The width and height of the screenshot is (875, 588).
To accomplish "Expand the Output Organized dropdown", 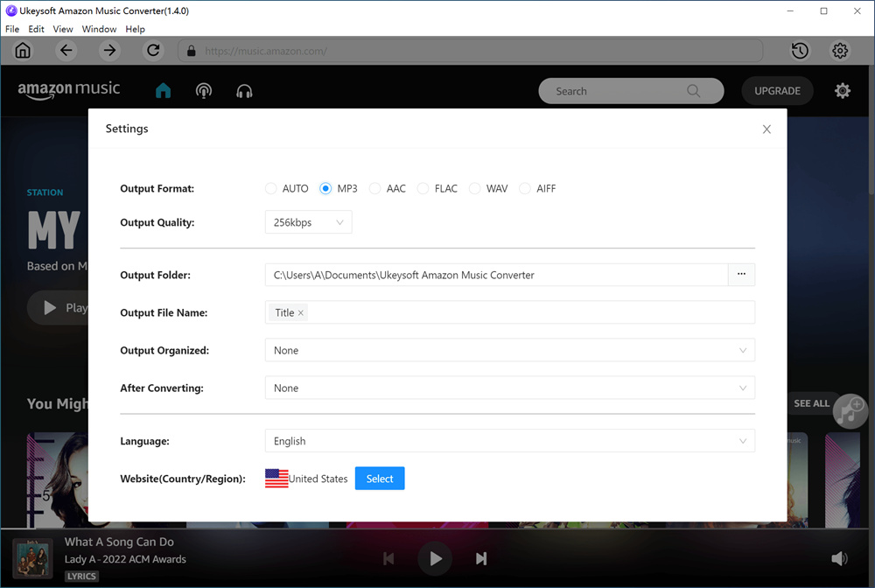I will pyautogui.click(x=509, y=350).
